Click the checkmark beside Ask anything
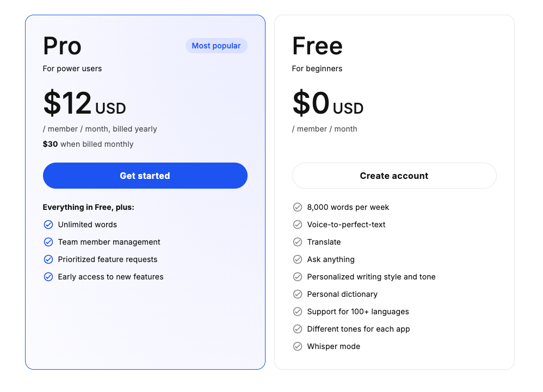The height and width of the screenshot is (392, 543). (298, 259)
